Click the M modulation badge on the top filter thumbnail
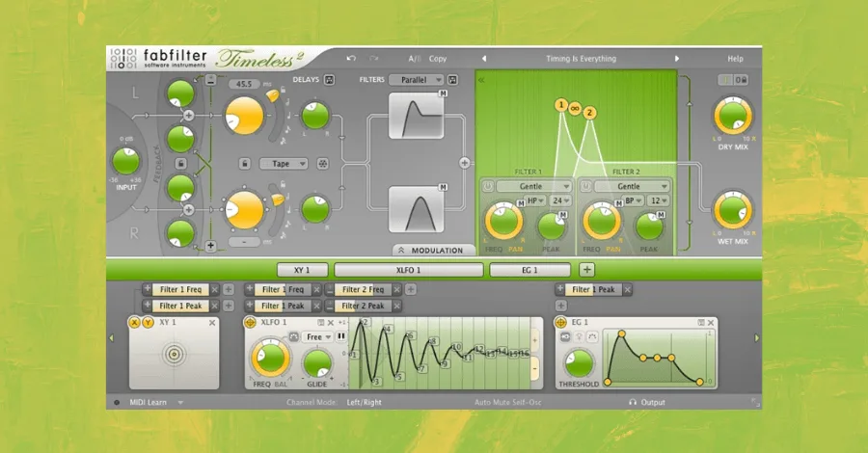The height and width of the screenshot is (453, 868). click(x=443, y=93)
